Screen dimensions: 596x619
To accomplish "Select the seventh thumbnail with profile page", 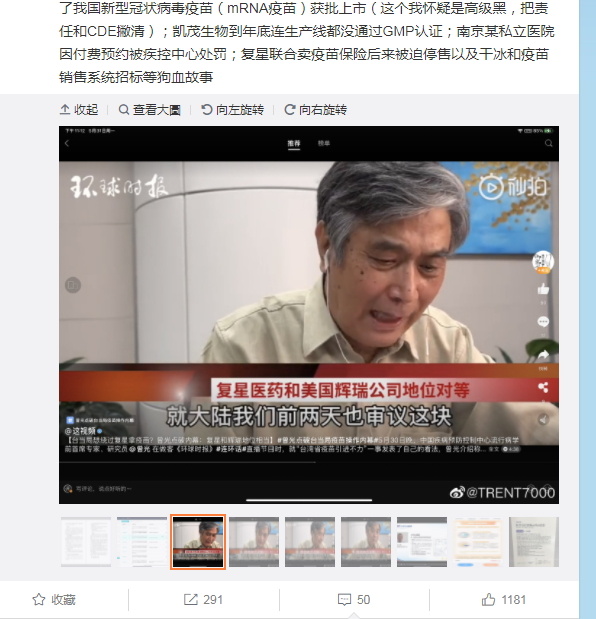I will click(x=422, y=542).
